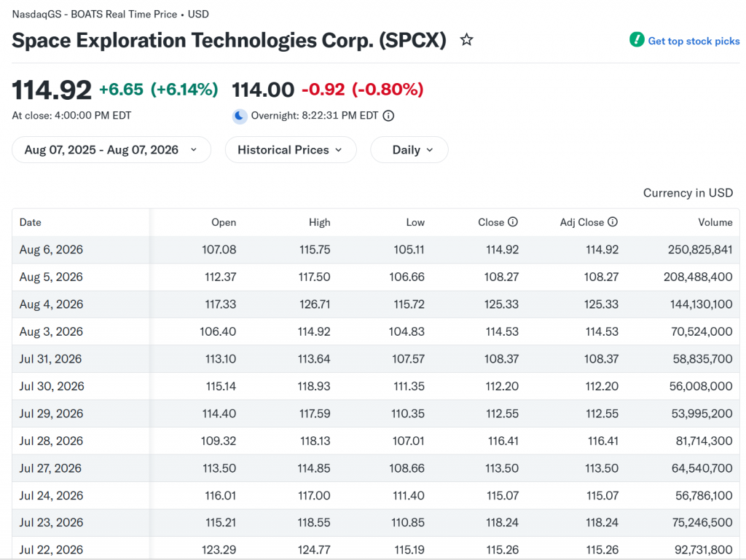Click the star icon to follow SPCX
Image resolution: width=746 pixels, height=560 pixels.
(466, 40)
